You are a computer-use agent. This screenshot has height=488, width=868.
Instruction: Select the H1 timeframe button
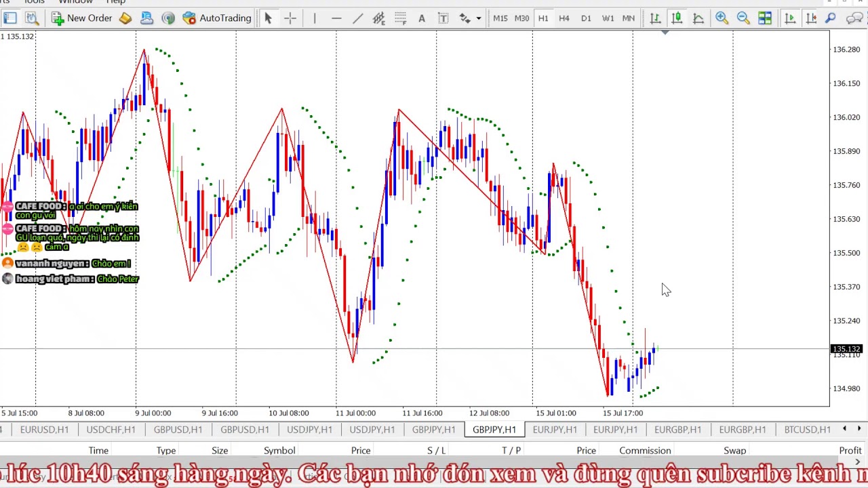[543, 18]
